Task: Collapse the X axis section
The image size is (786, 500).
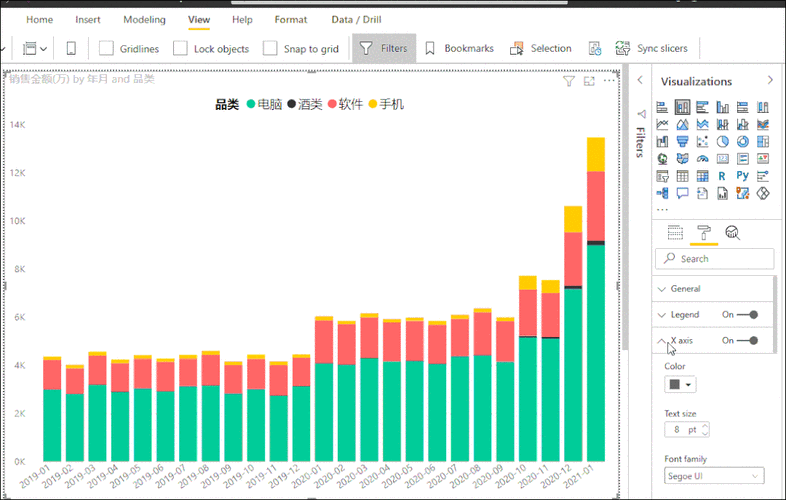Action: pos(662,341)
